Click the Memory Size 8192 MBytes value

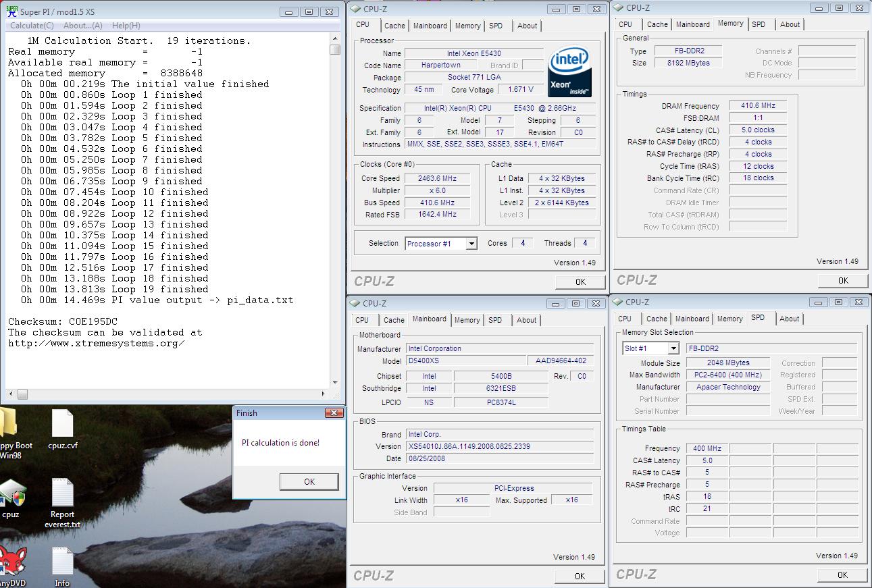click(688, 63)
